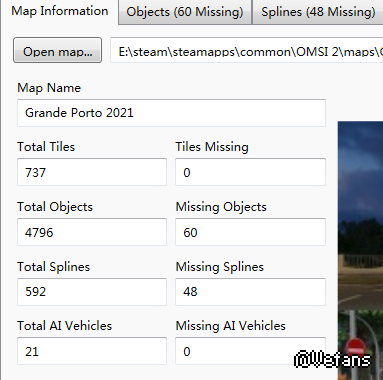Open the Objects (60 Missing) tab
Image resolution: width=383 pixels, height=380 pixels.
[x=185, y=12]
